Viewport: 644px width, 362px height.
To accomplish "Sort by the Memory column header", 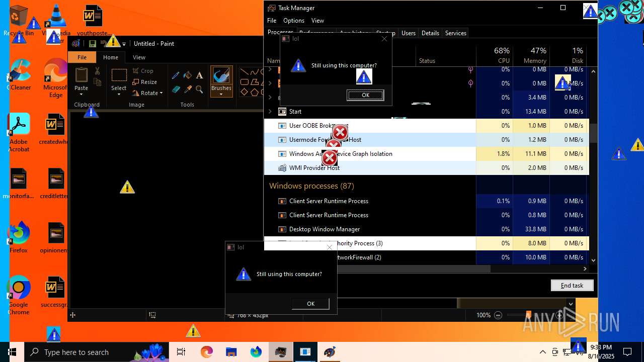I will [x=531, y=55].
